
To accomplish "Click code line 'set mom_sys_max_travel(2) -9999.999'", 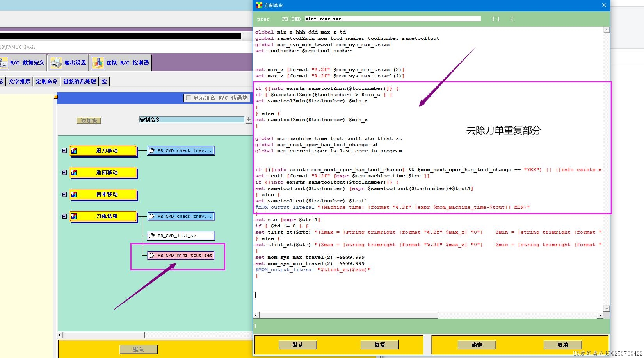I will pyautogui.click(x=310, y=257).
